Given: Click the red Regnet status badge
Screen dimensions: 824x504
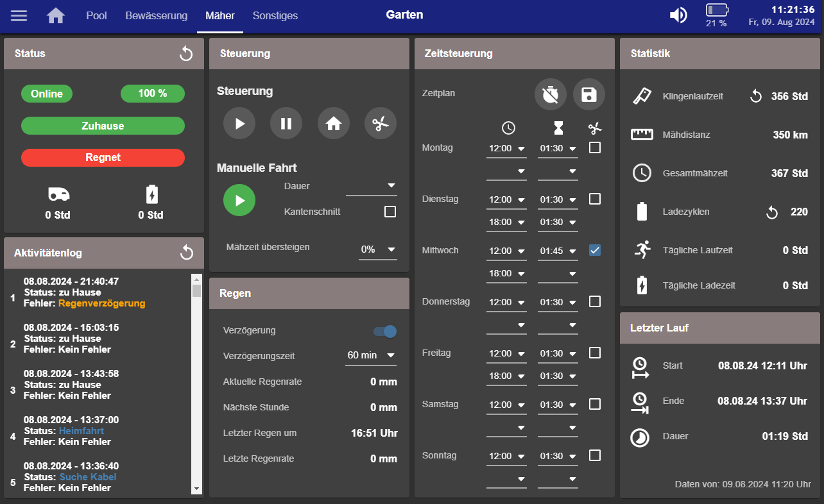Looking at the screenshot, I should point(103,158).
